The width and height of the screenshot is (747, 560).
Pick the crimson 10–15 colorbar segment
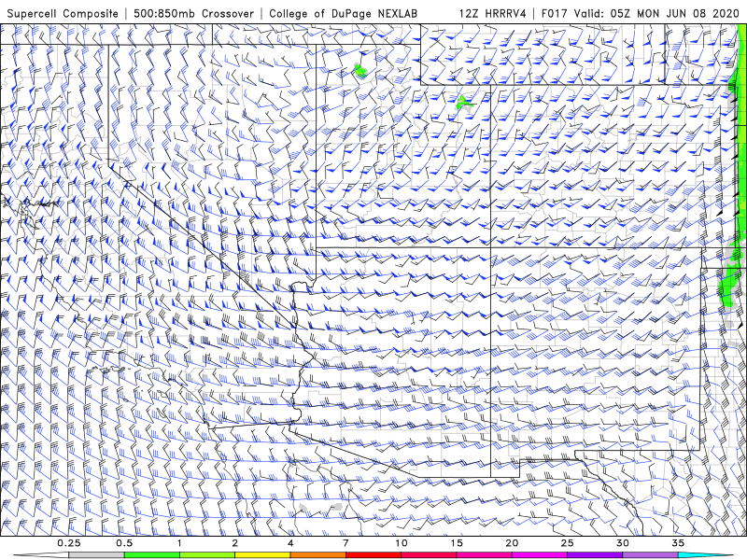[429, 555]
